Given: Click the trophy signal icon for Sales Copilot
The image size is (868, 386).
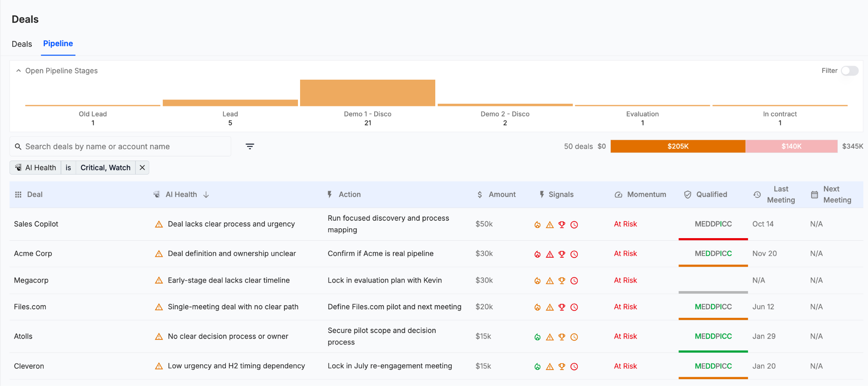Looking at the screenshot, I should pos(562,225).
